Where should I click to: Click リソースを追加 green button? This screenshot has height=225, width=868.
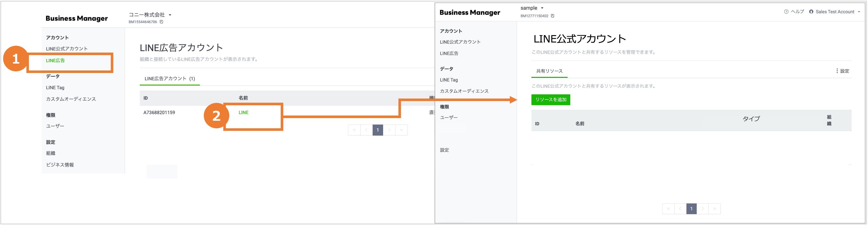pyautogui.click(x=551, y=100)
